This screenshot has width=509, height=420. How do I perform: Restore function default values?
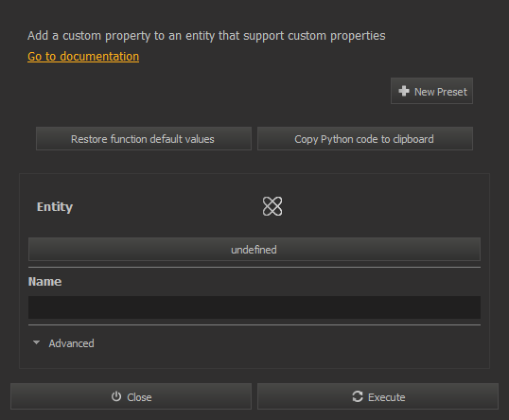pyautogui.click(x=144, y=139)
